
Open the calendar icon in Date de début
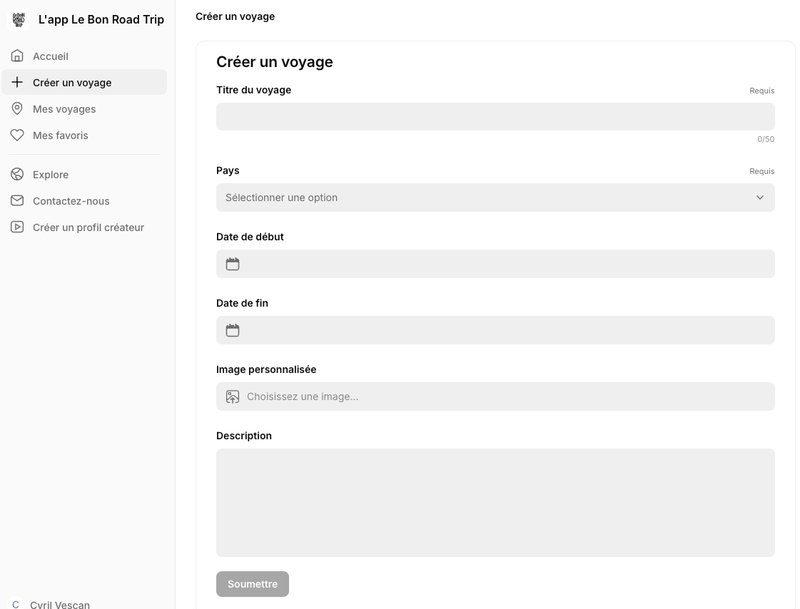[233, 264]
